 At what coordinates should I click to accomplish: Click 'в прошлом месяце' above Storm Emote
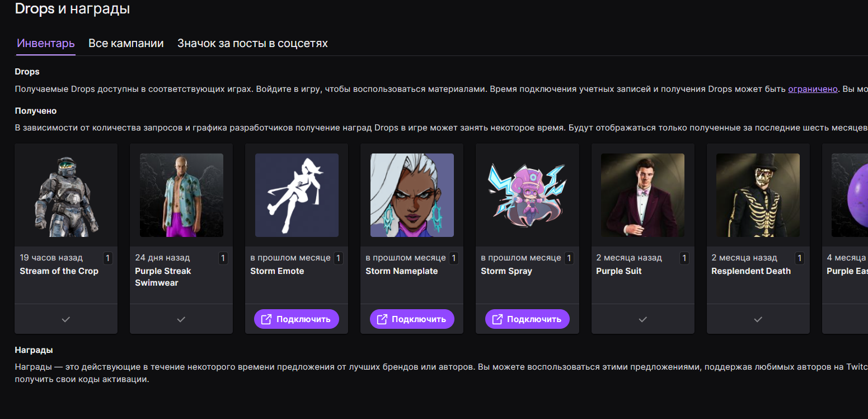tap(290, 258)
